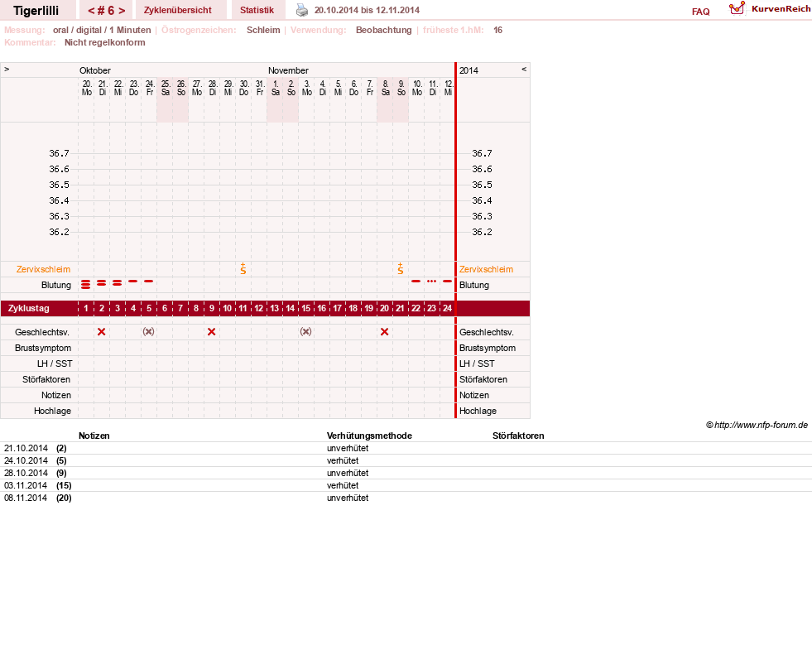The width and height of the screenshot is (812, 650).
Task: Click the date header 12. Mi
Action: pos(448,88)
